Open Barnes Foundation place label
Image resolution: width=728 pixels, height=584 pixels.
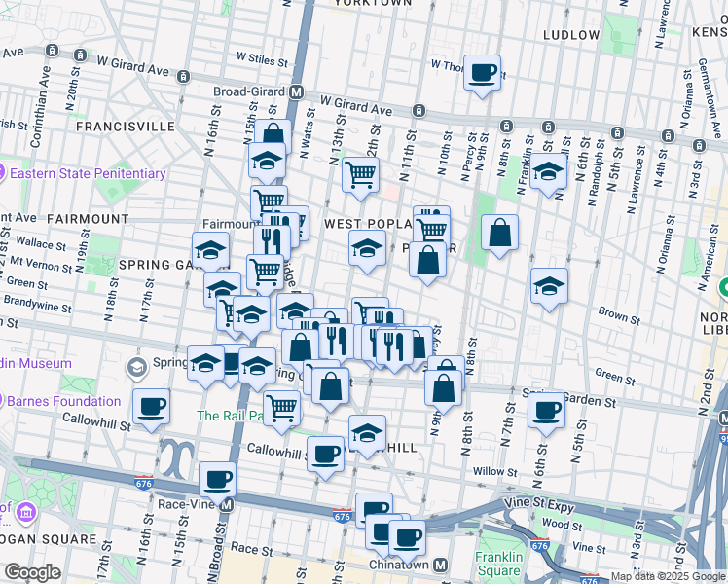pyautogui.click(x=63, y=401)
